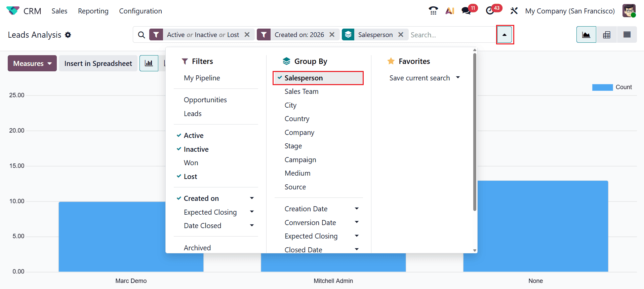This screenshot has height=289, width=644.
Task: Expand Conversion Date group by options
Action: [357, 222]
